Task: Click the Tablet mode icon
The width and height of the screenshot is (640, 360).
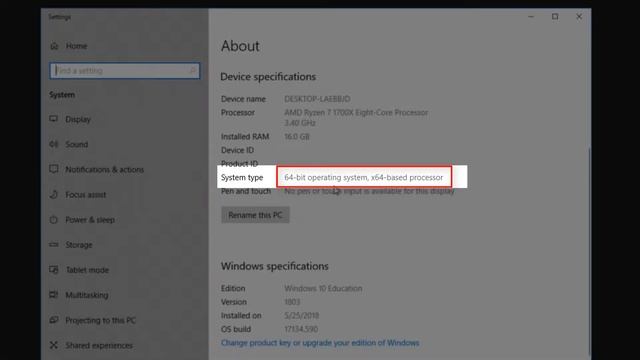Action: [54, 269]
